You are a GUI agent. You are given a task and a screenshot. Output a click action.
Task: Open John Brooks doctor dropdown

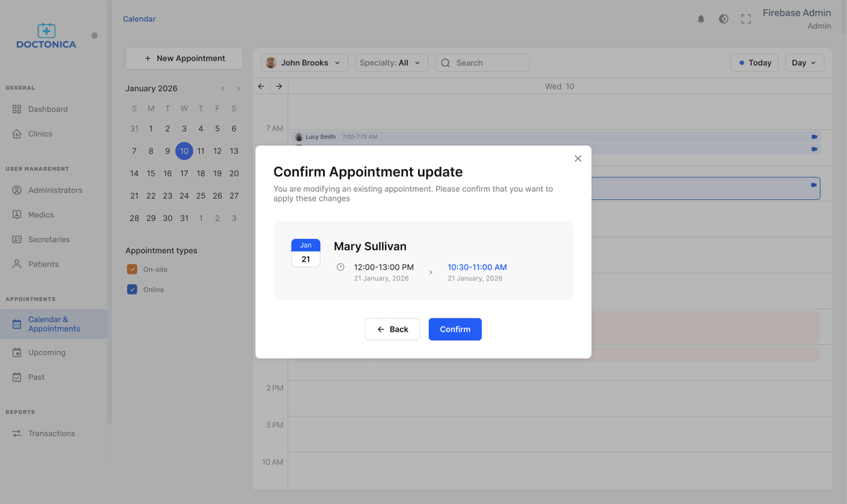click(x=304, y=63)
